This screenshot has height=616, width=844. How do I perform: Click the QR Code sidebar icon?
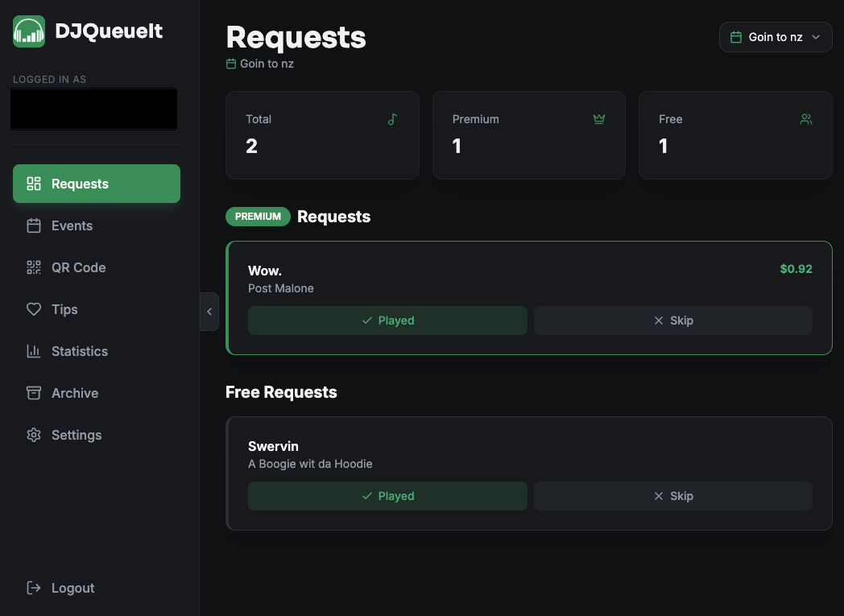(34, 267)
